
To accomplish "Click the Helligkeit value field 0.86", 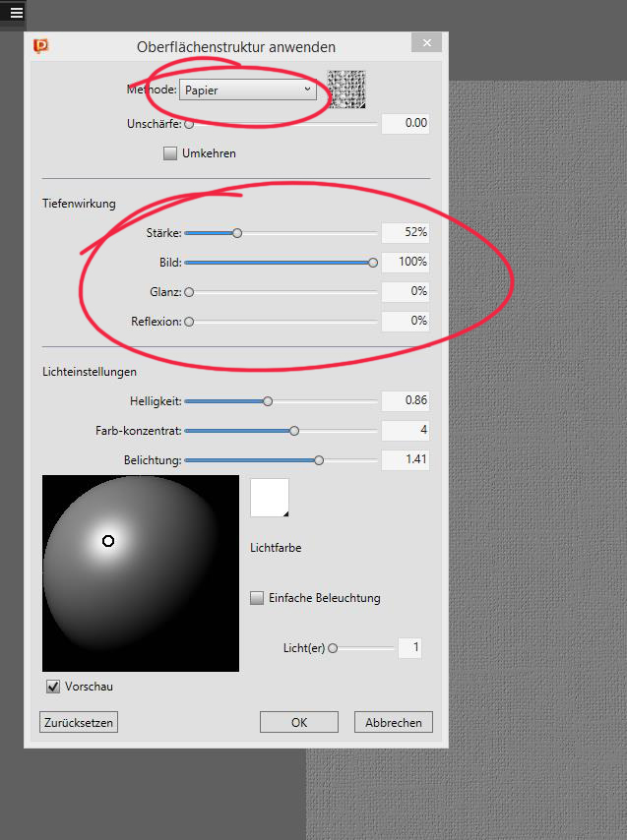I will pos(406,400).
